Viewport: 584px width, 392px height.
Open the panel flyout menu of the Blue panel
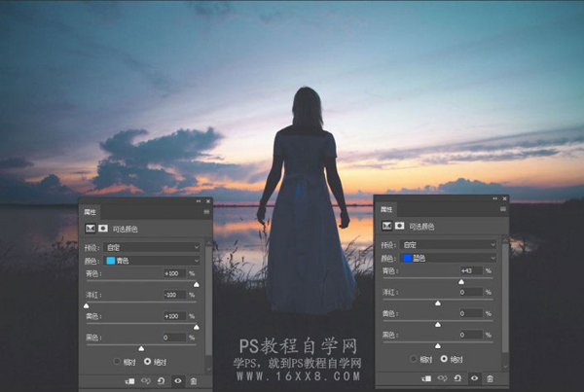coord(503,209)
